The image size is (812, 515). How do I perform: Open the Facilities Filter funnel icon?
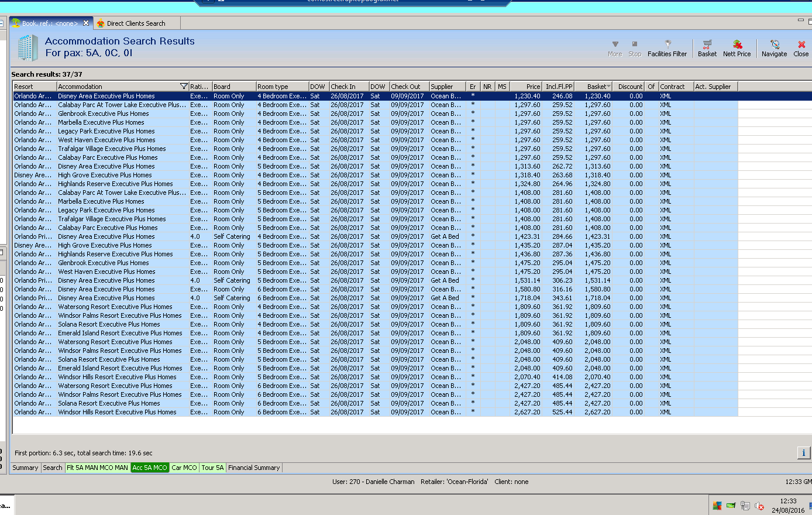[x=668, y=44]
